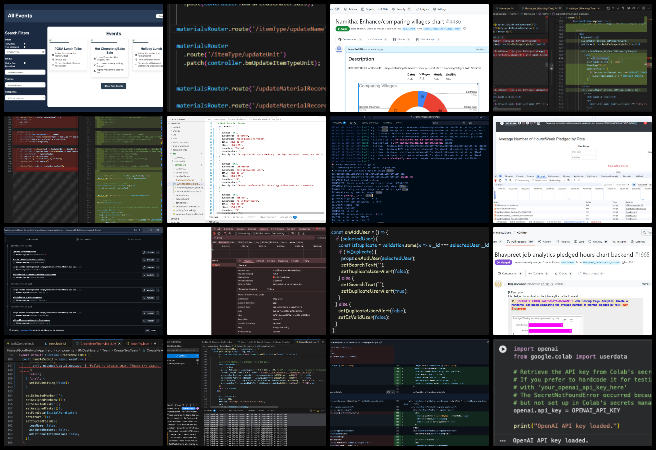656x450 pixels.
Task: Click the lower magenta bar in pledged hours chart
Action: pos(550,331)
